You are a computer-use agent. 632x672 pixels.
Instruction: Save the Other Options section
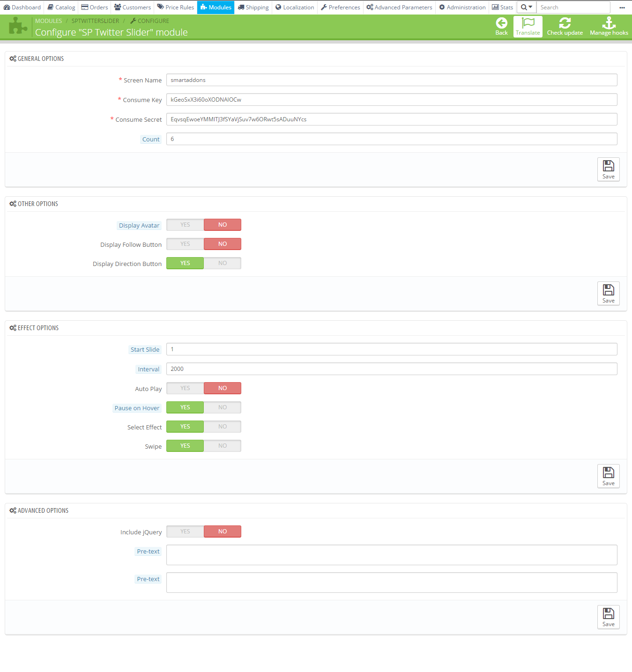[x=608, y=294]
